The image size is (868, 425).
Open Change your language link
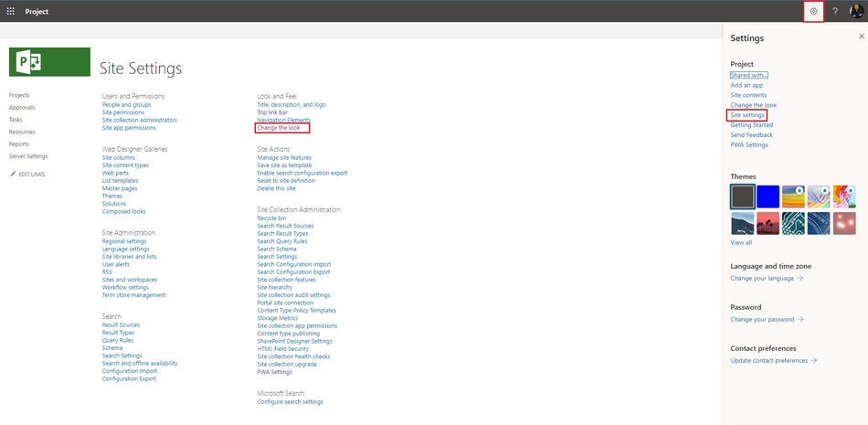(767, 279)
